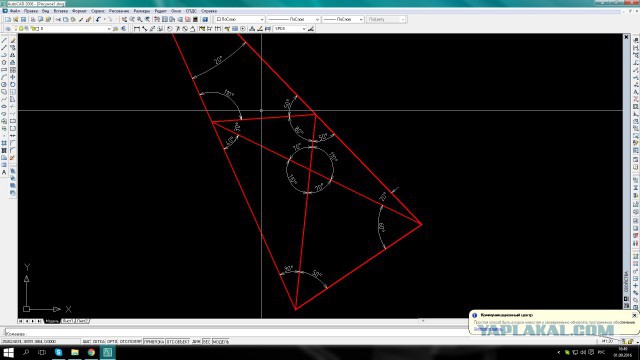640x360 pixels.
Task: Toggle ОТС-ОБЪЕКТ object snap tracking
Action: point(178,341)
